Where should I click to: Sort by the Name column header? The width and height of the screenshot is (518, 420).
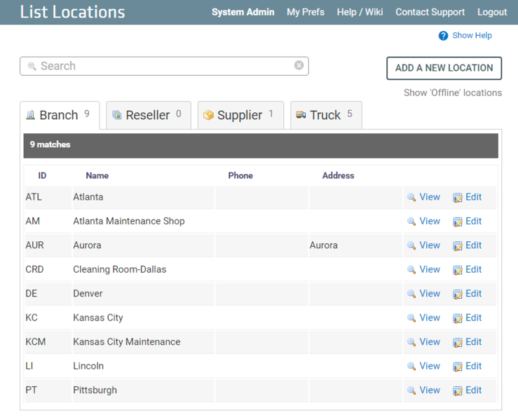click(x=97, y=175)
